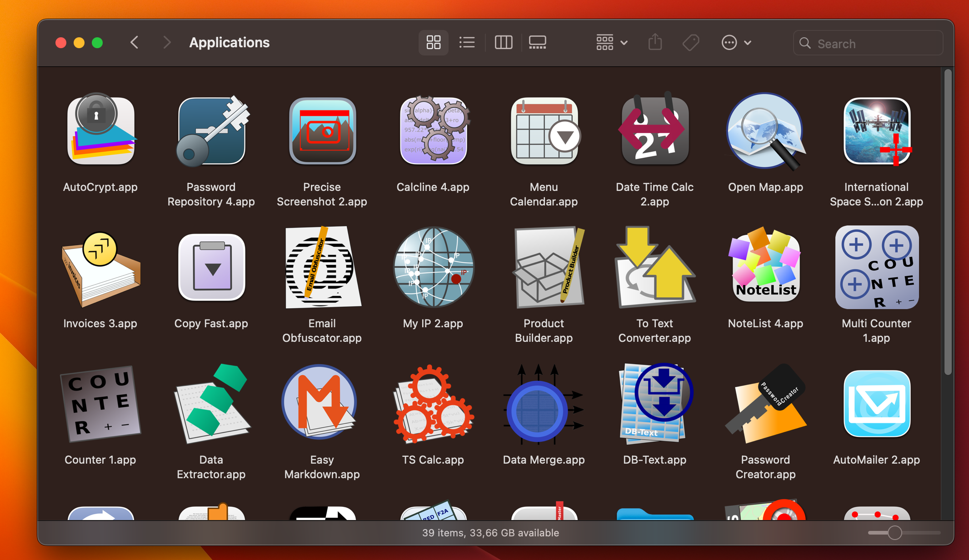Open the action ellipsis menu

click(736, 43)
